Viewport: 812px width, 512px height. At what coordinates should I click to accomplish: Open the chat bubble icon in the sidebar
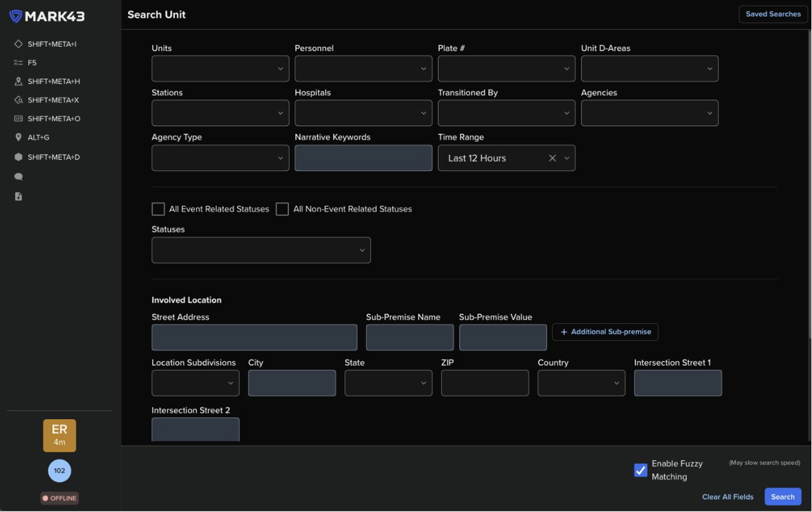click(18, 176)
